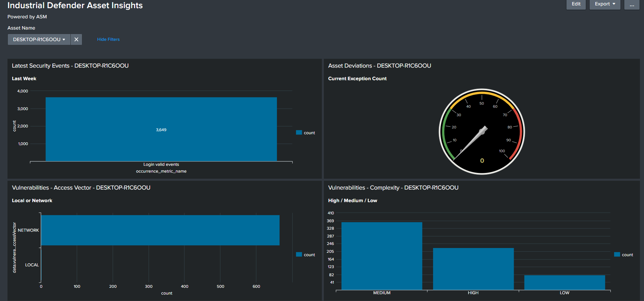Click the High / Medium / Low subtitle
The width and height of the screenshot is (644, 301).
352,200
